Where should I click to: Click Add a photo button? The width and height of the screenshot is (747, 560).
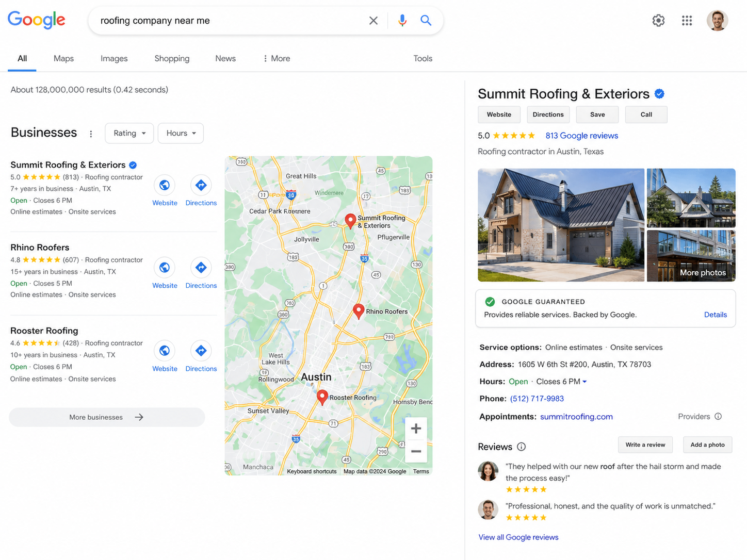click(707, 444)
